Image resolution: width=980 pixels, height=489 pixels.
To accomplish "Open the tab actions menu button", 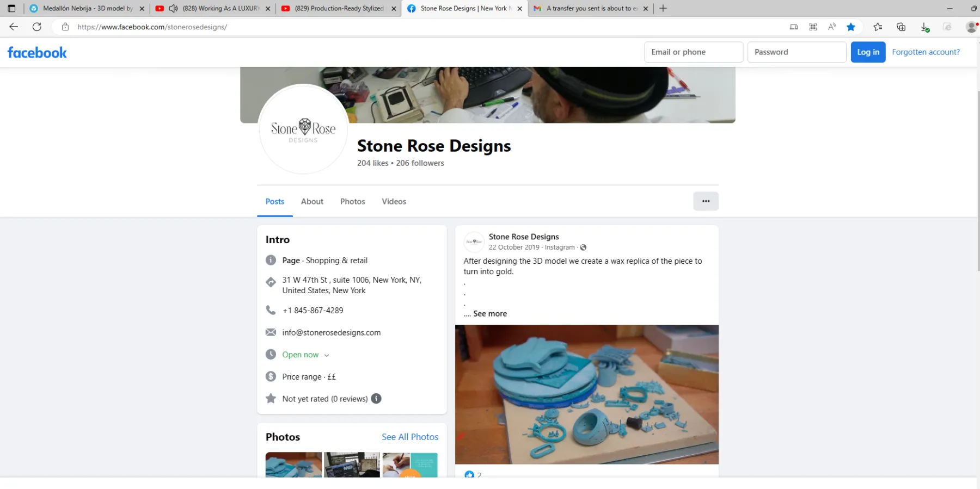I will [x=11, y=8].
